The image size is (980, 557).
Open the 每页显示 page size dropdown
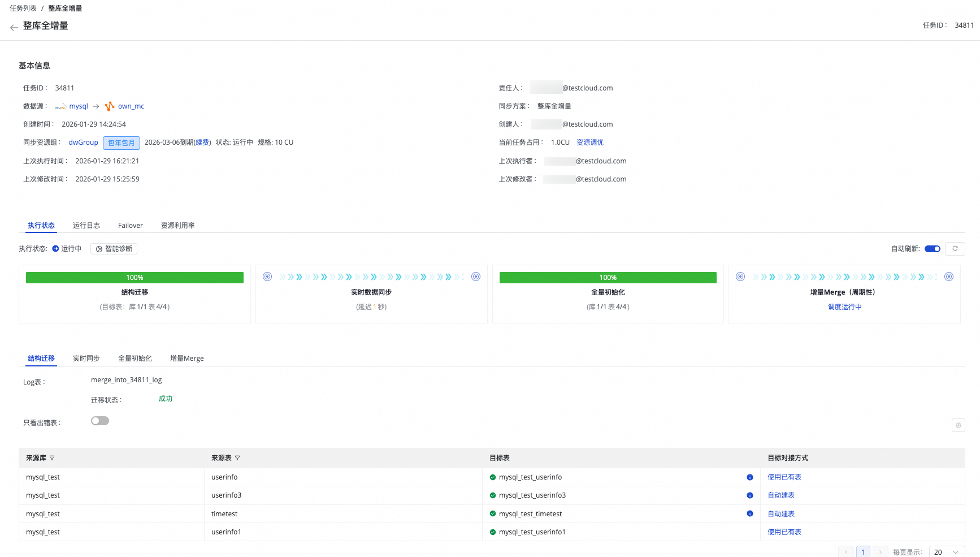pyautogui.click(x=947, y=552)
